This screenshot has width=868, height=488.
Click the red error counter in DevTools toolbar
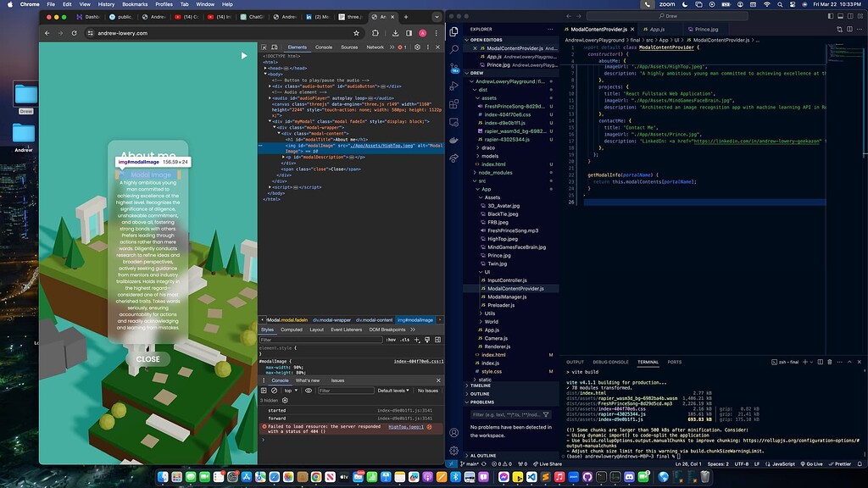[401, 48]
